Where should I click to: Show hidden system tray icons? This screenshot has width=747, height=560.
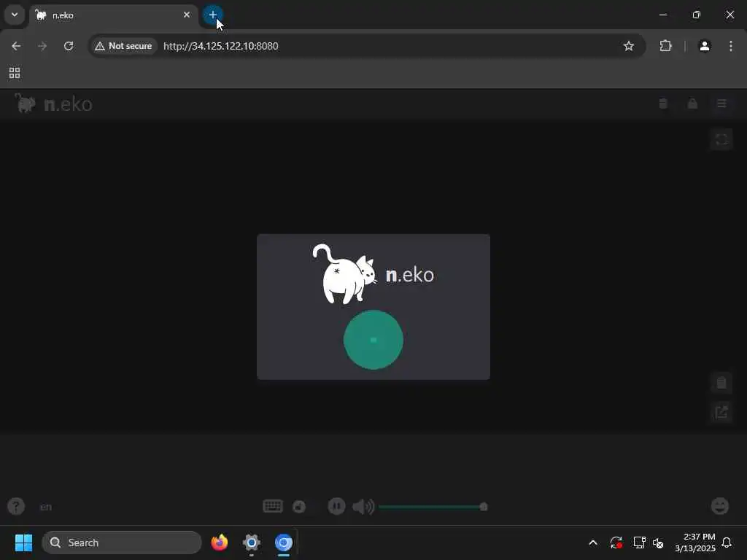593,542
